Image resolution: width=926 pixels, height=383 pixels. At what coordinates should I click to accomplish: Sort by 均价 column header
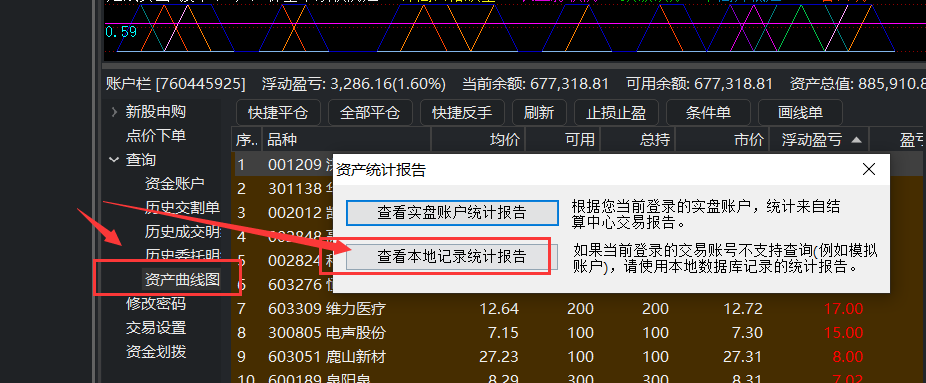coord(478,140)
